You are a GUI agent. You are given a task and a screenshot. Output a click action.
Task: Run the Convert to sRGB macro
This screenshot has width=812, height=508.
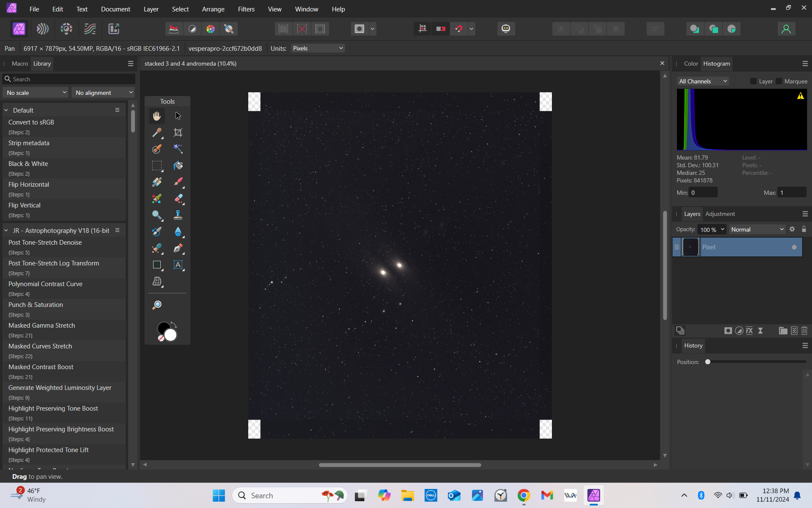coord(64,127)
